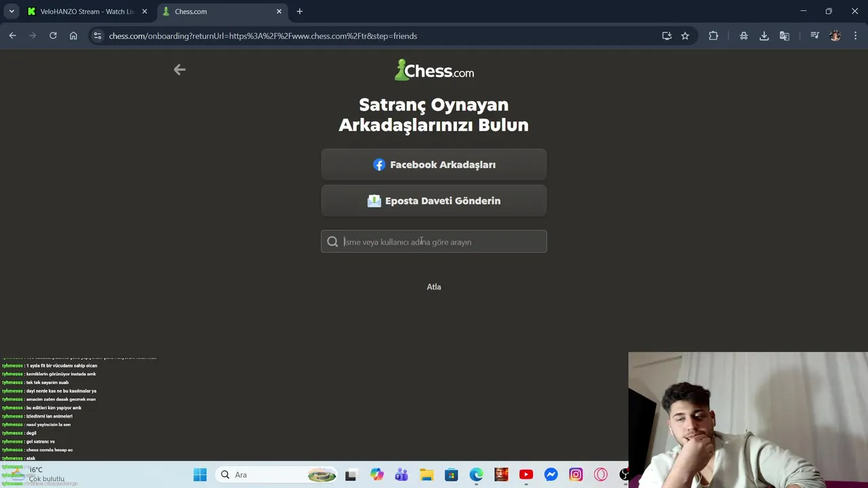Open Microsoft Teams from taskbar

pyautogui.click(x=401, y=475)
